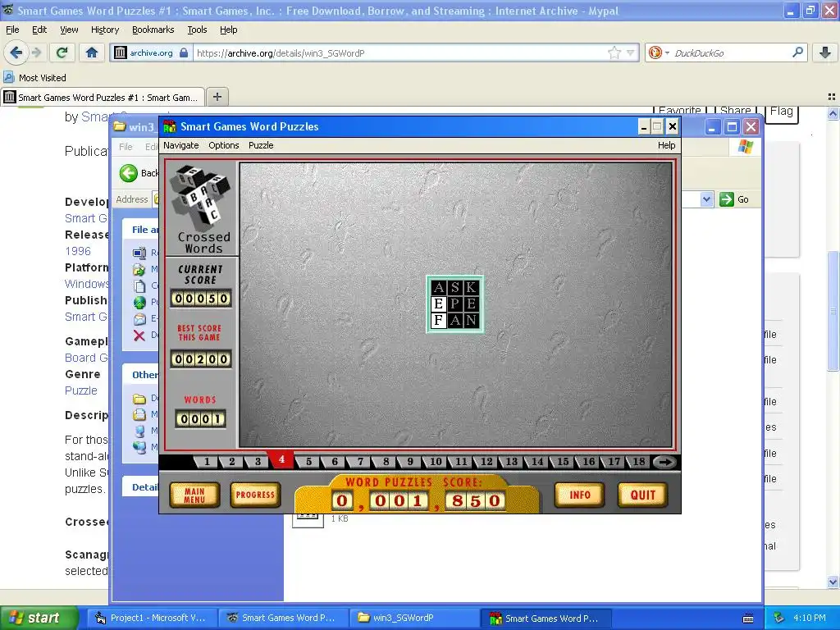
Task: Open search engine selector dropdown
Action: pos(667,52)
